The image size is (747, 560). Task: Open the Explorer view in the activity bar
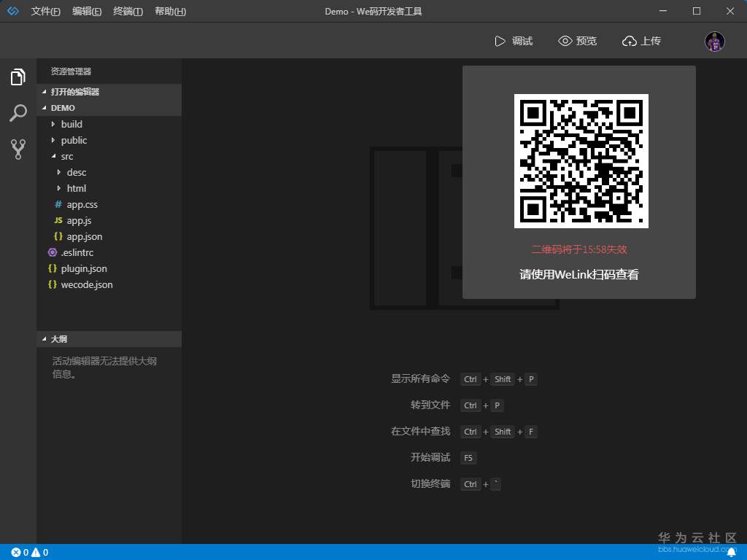coord(18,76)
